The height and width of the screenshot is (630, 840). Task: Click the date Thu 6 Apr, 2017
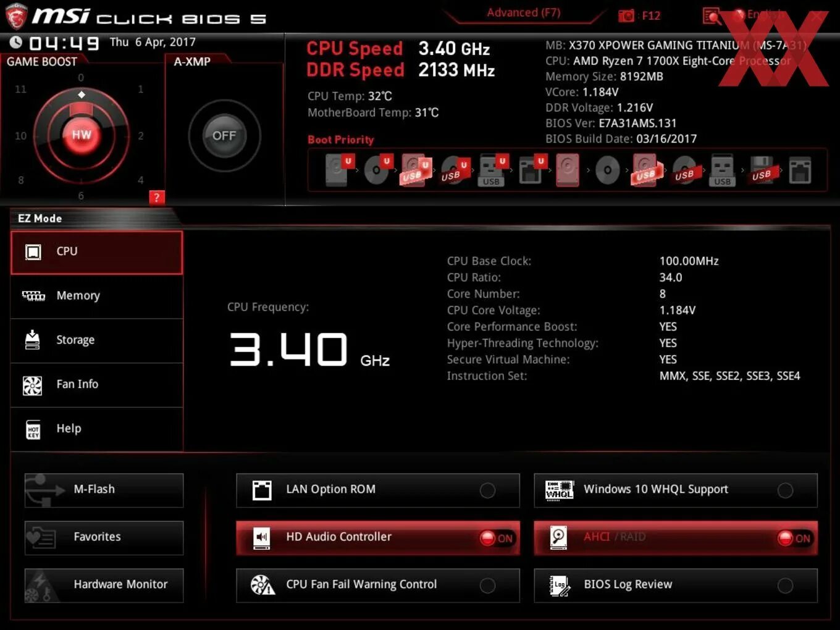tap(153, 42)
